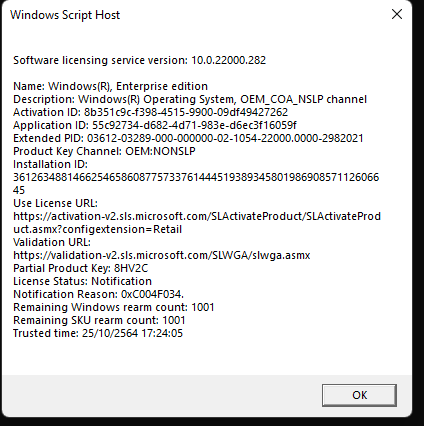Click the Product Key Channel OEM:NONSLP text
Screen dimensions: 424x426
pos(104,151)
